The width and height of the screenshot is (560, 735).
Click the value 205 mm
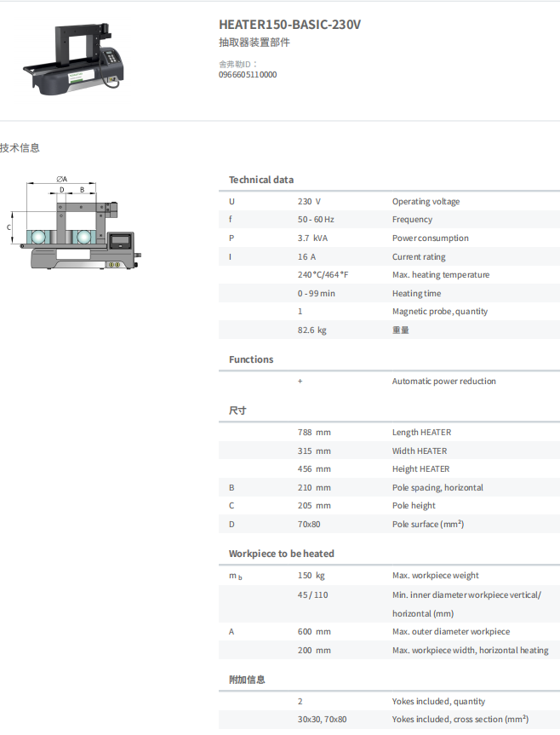pos(314,505)
